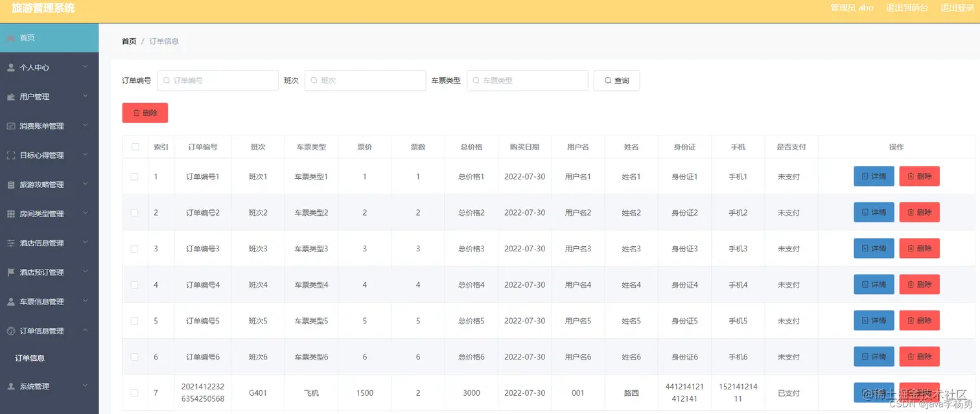Focus the 车票类型 search input
980x414 pixels.
point(528,80)
